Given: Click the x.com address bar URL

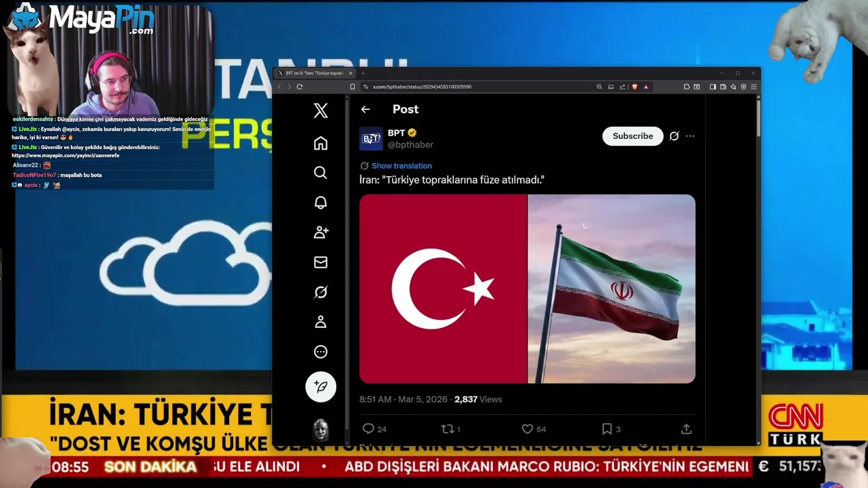Looking at the screenshot, I should coord(422,87).
